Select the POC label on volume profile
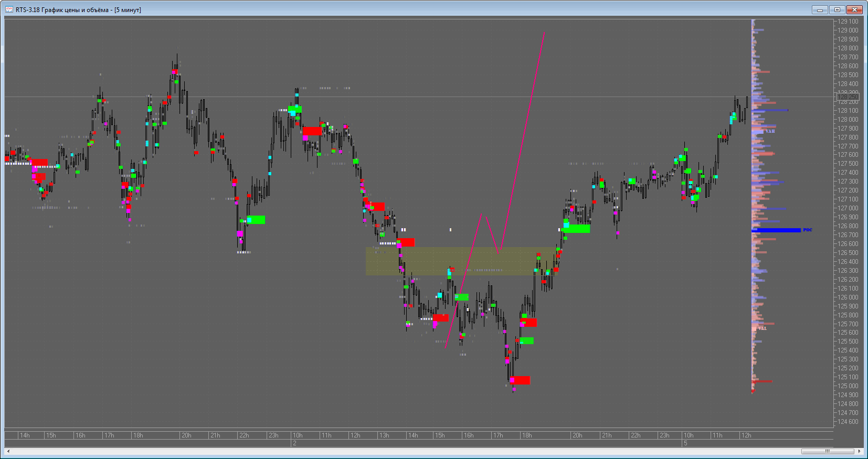This screenshot has width=868, height=459. pyautogui.click(x=807, y=230)
